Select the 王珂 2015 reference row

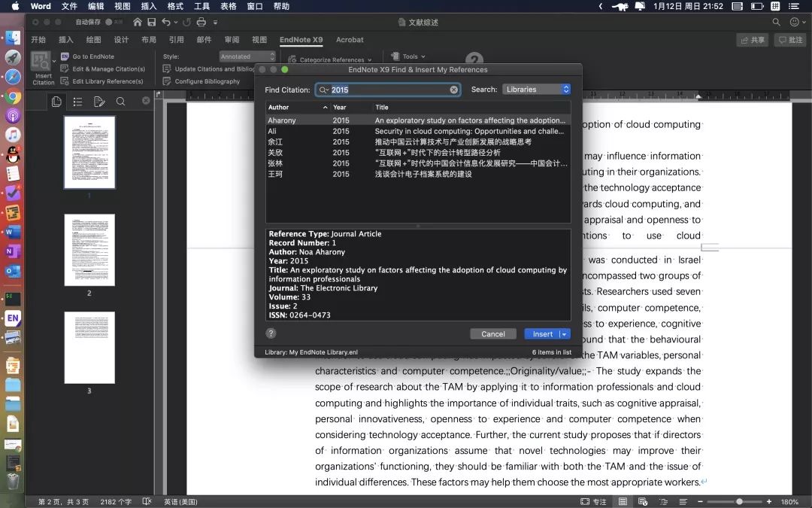(x=418, y=174)
